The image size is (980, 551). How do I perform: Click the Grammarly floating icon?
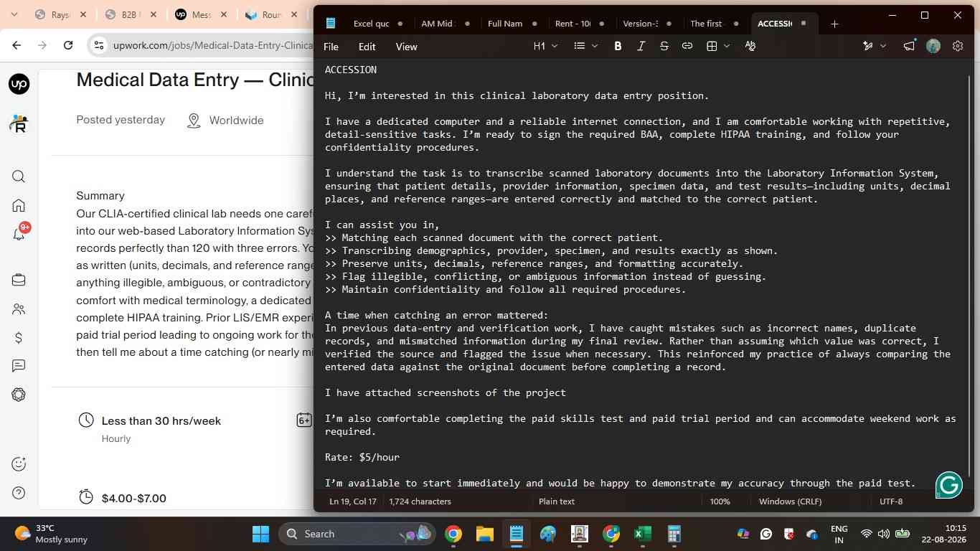(949, 485)
